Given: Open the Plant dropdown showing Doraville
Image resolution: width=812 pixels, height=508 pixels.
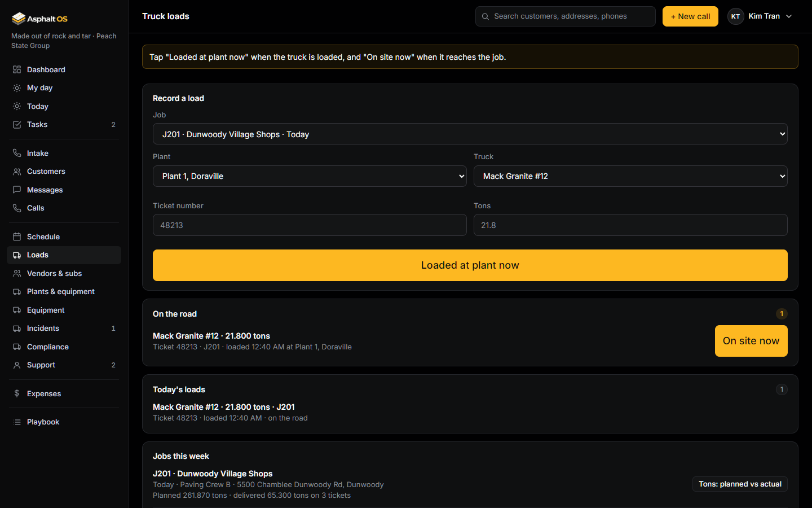Looking at the screenshot, I should click(310, 176).
